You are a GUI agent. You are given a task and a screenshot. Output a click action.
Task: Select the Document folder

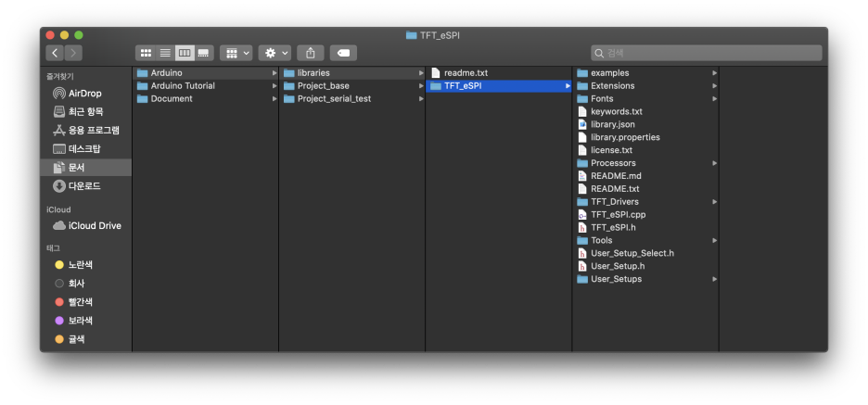[x=205, y=98]
